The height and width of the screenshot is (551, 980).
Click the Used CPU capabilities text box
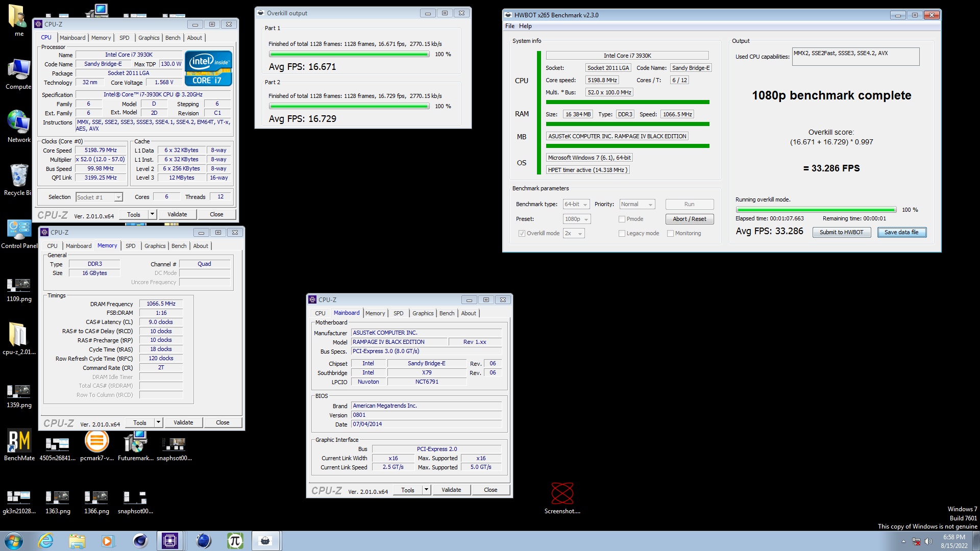[855, 57]
